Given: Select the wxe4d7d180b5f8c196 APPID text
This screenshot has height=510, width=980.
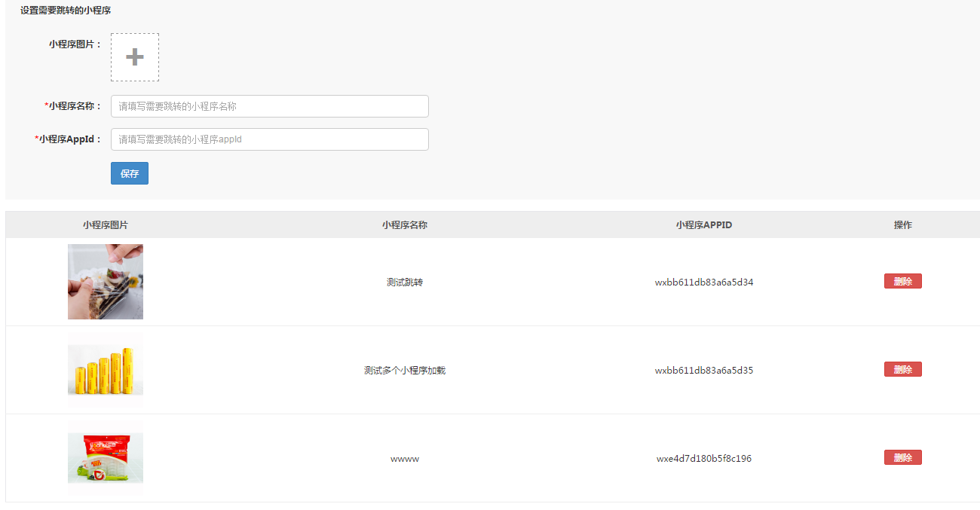Looking at the screenshot, I should pyautogui.click(x=704, y=459).
